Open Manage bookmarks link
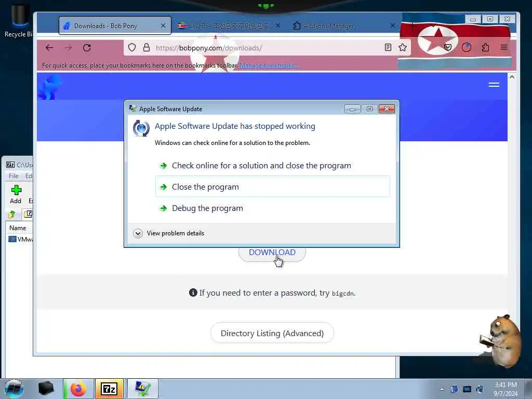 pyautogui.click(x=269, y=65)
